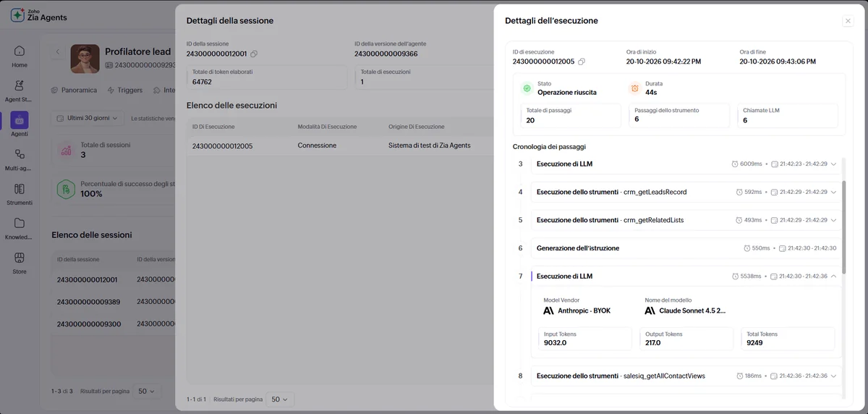868x414 pixels.
Task: Click the Origine Di Esecuzione column header
Action: click(x=416, y=127)
